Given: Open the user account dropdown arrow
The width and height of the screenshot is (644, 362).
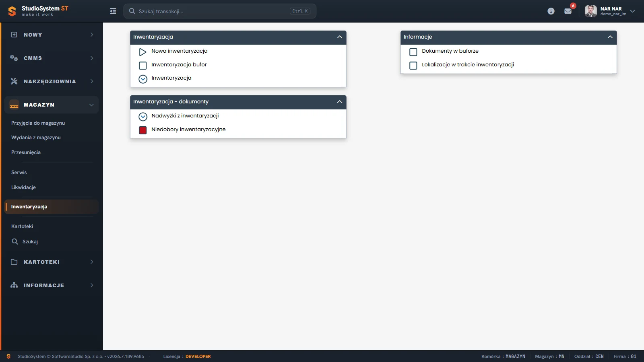Looking at the screenshot, I should click(x=632, y=11).
